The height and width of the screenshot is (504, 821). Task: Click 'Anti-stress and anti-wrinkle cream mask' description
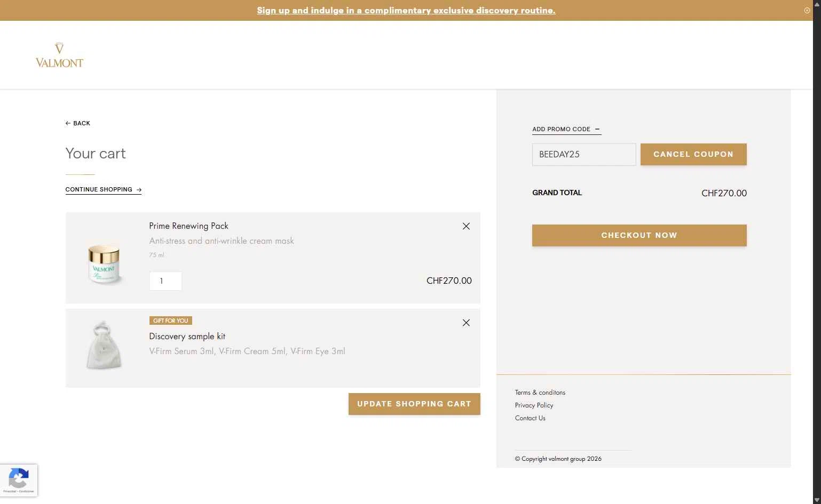pyautogui.click(x=222, y=241)
